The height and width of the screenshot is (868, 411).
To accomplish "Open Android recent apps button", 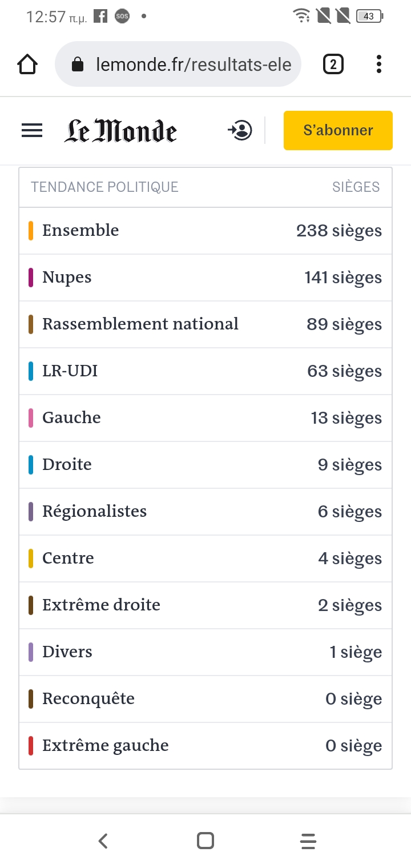I will [308, 841].
